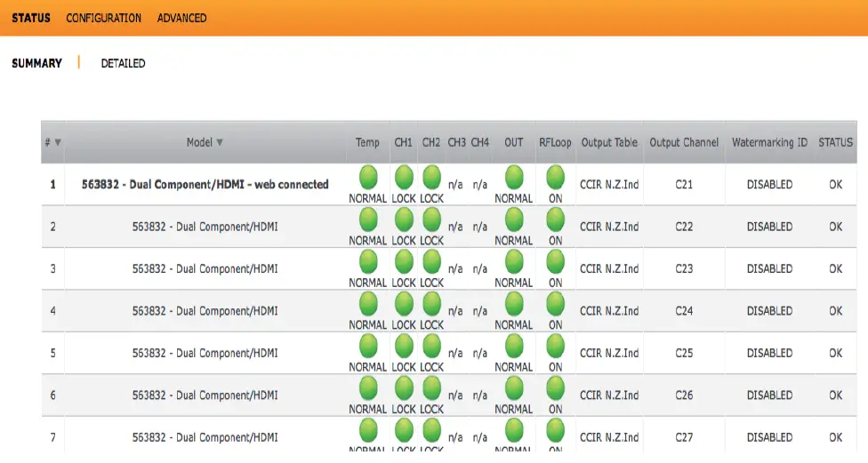Click the CH2 column header
The width and height of the screenshot is (868, 463).
click(431, 142)
